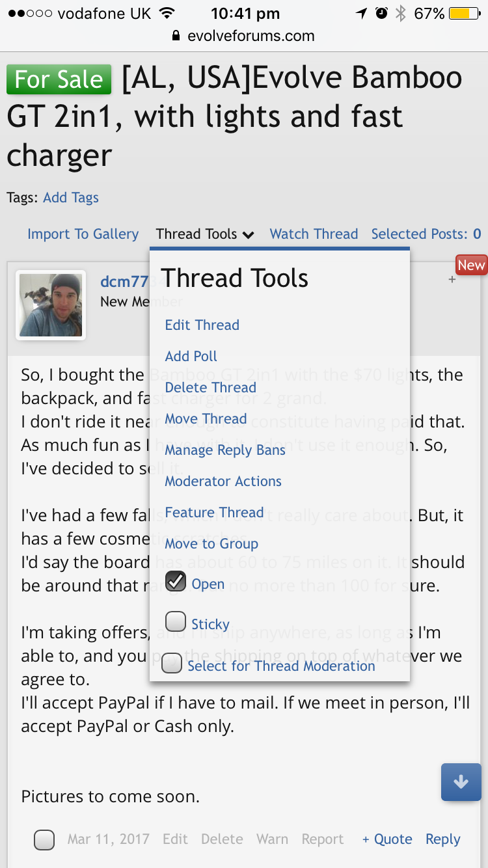488x868 pixels.
Task: Open Moderator Actions
Action: coord(223,481)
